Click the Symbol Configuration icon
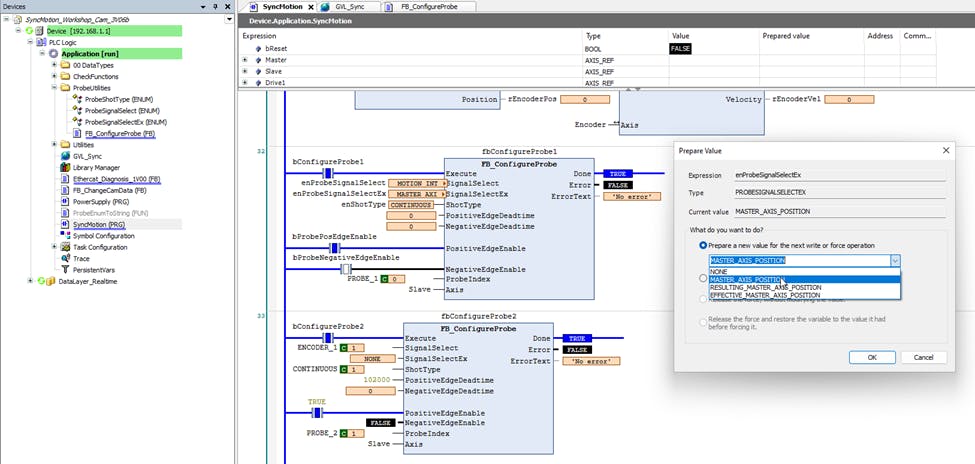 coord(65,236)
